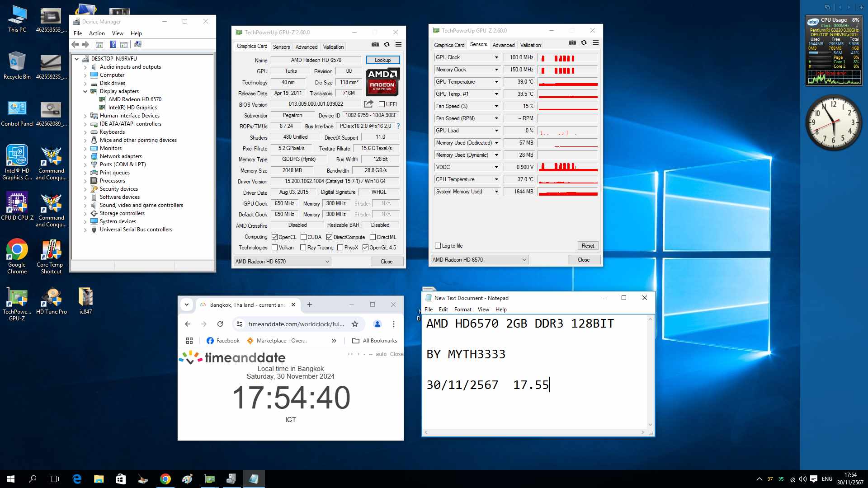Click Close button in GPU-Z Sensors window

(584, 260)
